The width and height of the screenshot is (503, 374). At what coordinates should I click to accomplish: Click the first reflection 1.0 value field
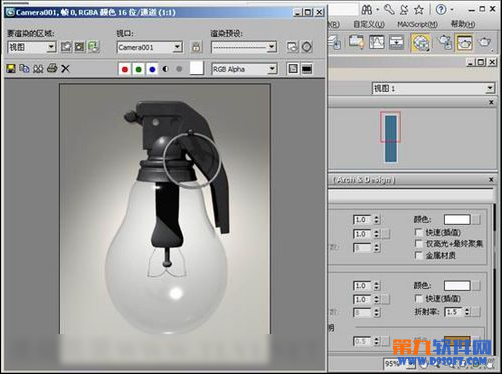(362, 219)
